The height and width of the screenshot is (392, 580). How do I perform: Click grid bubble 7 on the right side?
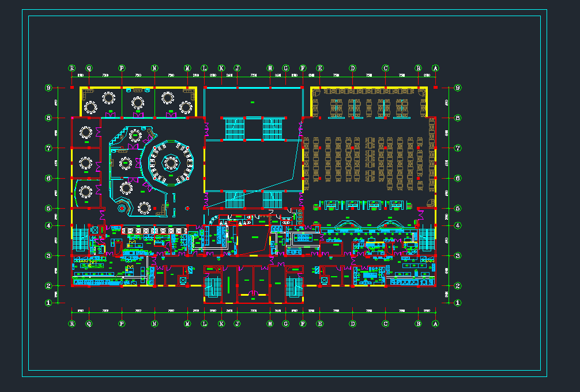click(x=458, y=148)
